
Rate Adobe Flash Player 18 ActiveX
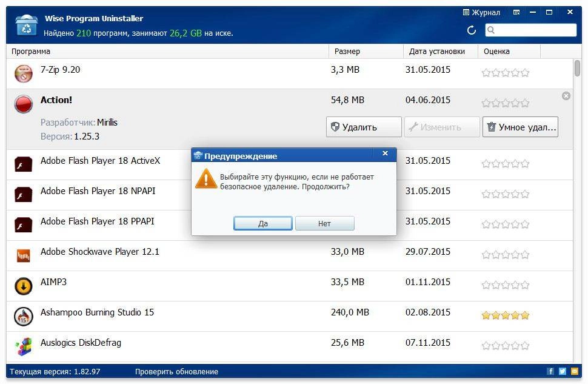click(x=505, y=164)
